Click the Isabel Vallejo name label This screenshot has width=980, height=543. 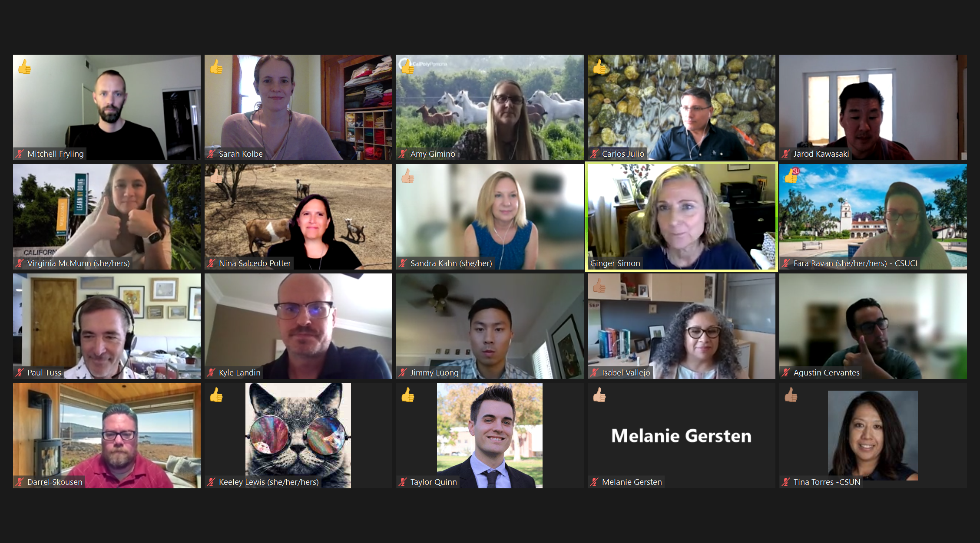(626, 372)
